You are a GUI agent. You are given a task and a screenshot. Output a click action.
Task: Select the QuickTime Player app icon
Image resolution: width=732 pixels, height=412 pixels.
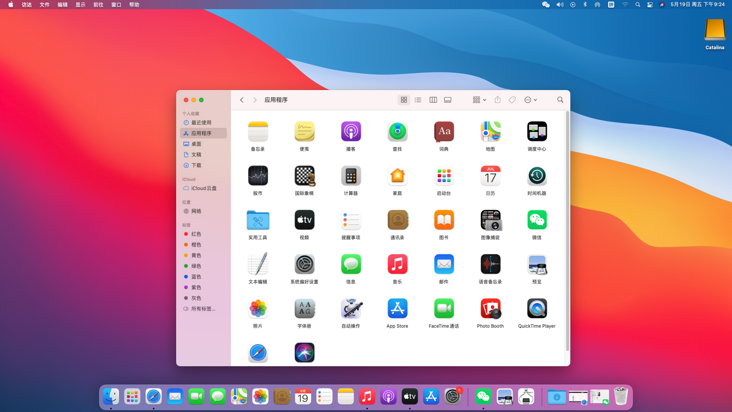[537, 308]
